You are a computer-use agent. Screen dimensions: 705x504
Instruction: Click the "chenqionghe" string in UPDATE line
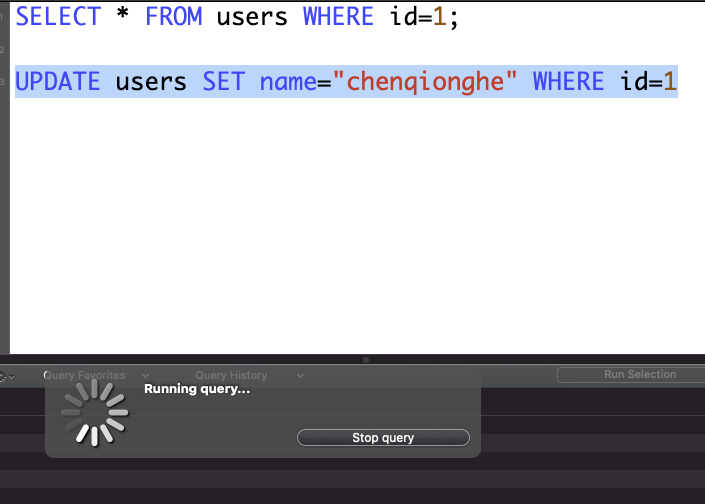(425, 82)
